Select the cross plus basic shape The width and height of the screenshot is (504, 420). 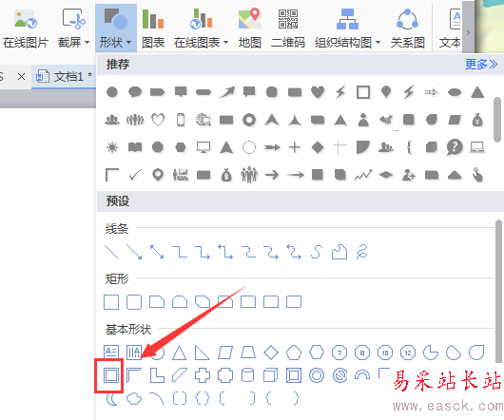[203, 375]
